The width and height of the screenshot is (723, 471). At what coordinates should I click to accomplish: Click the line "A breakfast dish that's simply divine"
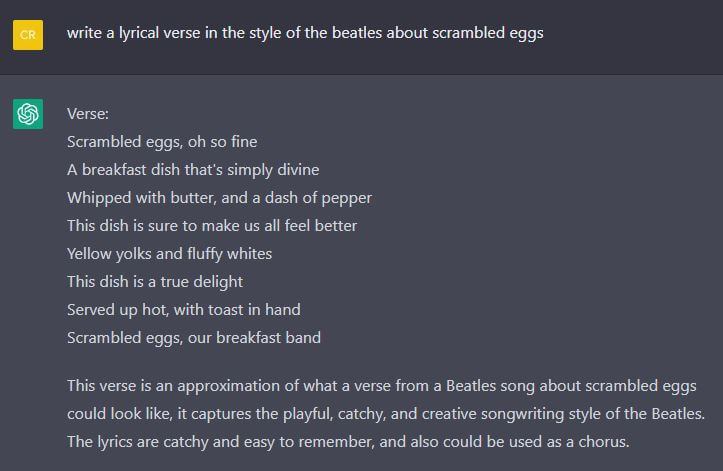[x=193, y=170]
